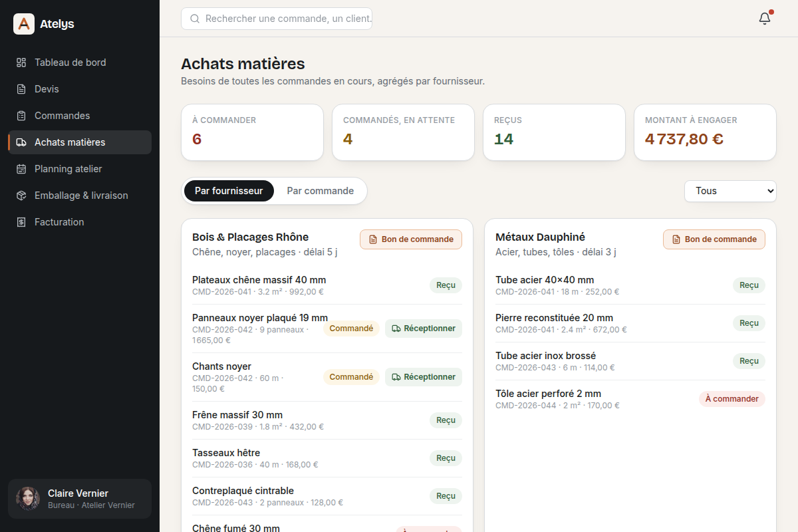Open the notifications bell
The image size is (798, 532).
765,19
